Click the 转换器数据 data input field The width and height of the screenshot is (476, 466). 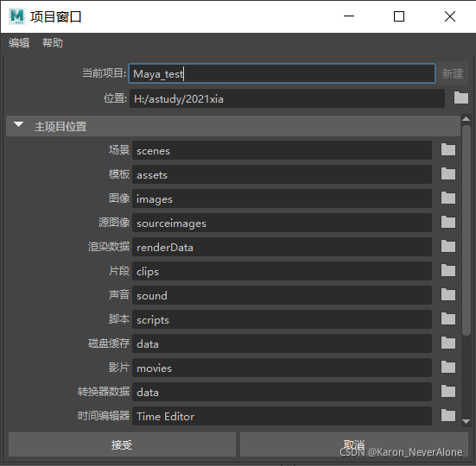[282, 392]
